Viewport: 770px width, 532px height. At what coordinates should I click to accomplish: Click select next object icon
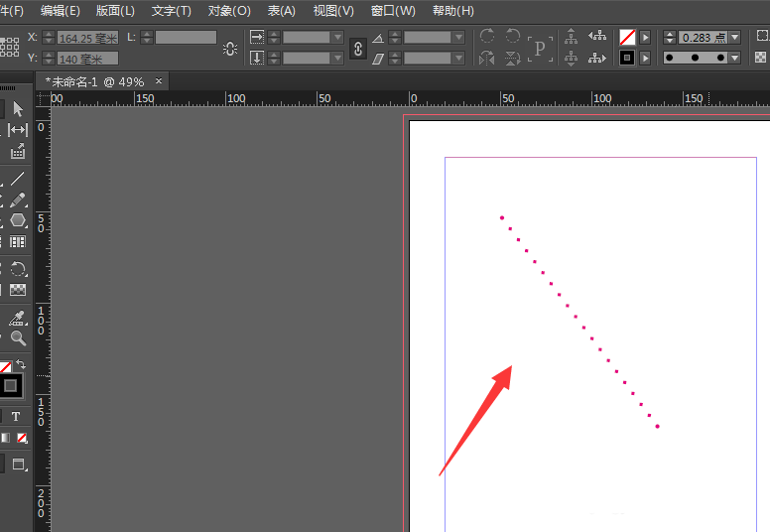click(597, 58)
